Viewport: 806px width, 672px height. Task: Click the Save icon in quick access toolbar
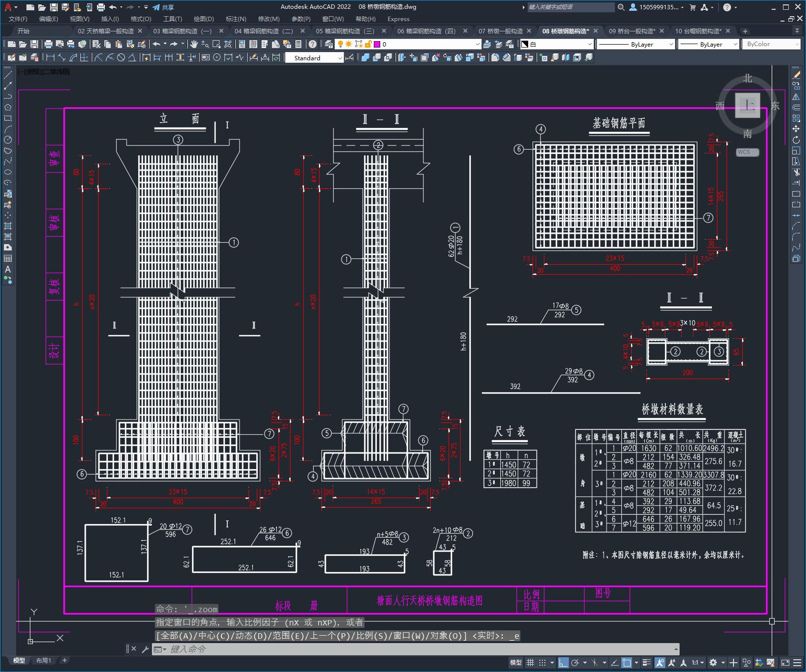[x=54, y=7]
